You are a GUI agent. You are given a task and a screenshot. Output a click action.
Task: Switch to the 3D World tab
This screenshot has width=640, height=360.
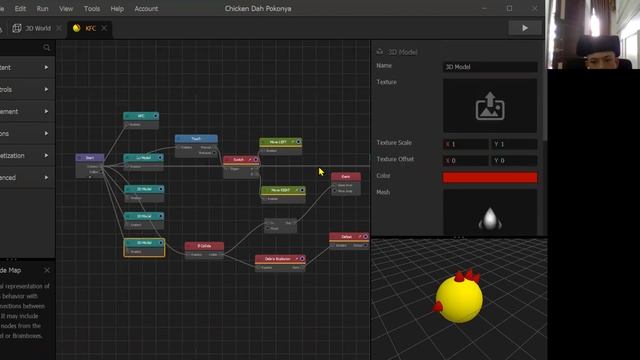[38, 28]
